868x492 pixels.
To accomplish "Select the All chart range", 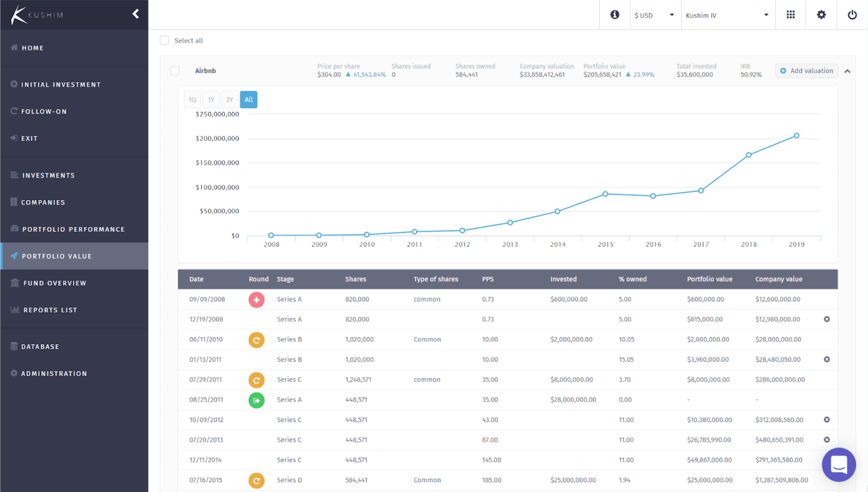I will coord(249,99).
